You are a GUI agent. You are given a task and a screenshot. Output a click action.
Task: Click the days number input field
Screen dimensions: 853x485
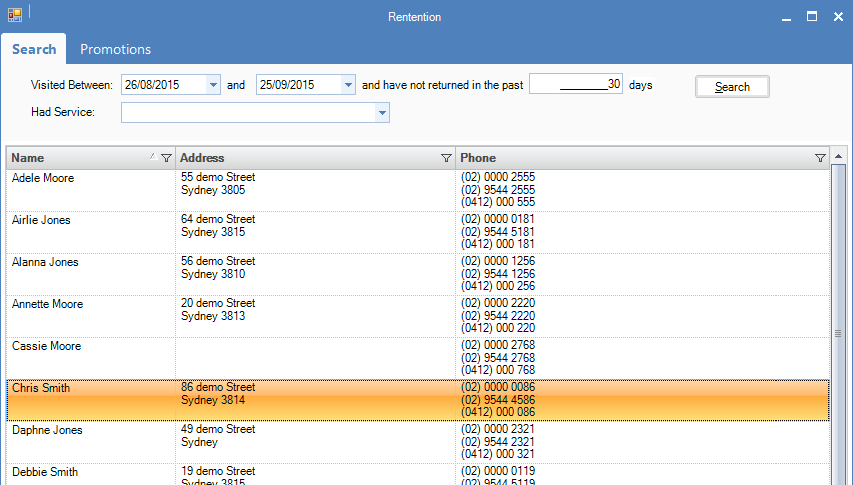[x=576, y=85]
